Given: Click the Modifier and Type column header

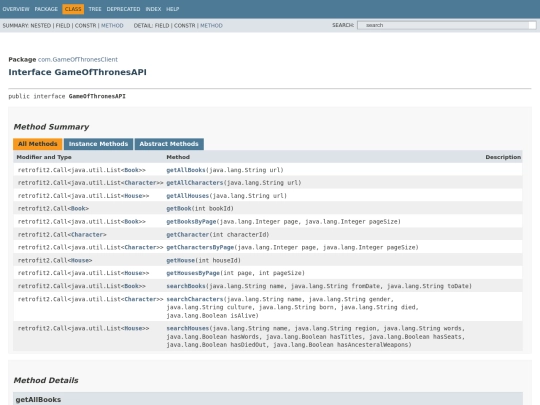Looking at the screenshot, I should pyautogui.click(x=44, y=157).
